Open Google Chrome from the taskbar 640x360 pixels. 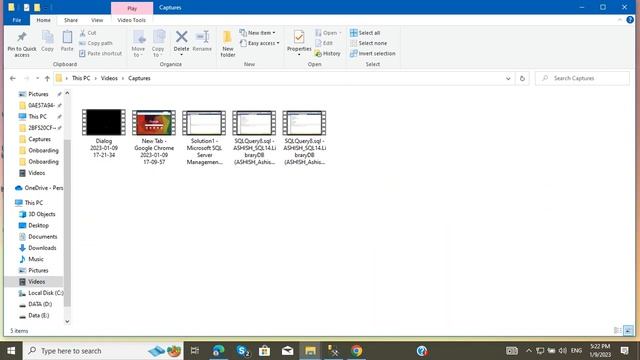[356, 351]
